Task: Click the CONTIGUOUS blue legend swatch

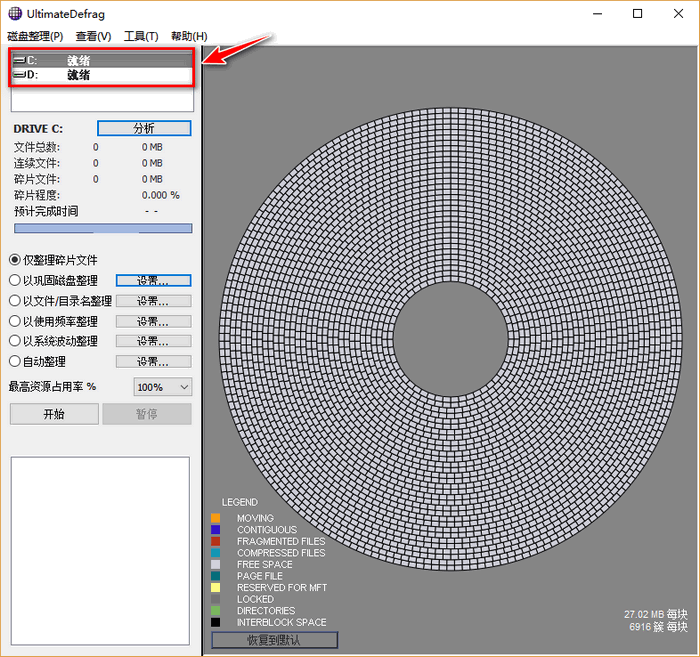Action: click(216, 530)
